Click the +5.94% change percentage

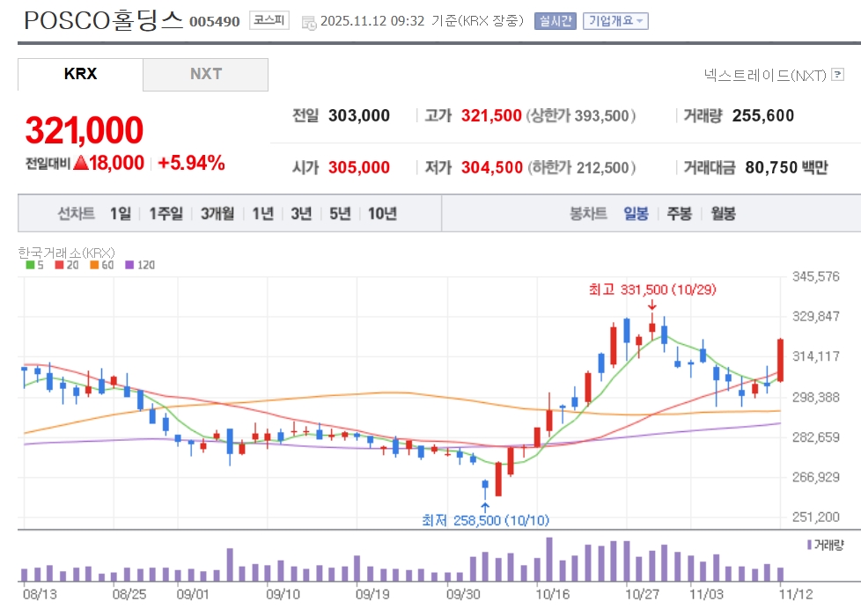tap(191, 163)
